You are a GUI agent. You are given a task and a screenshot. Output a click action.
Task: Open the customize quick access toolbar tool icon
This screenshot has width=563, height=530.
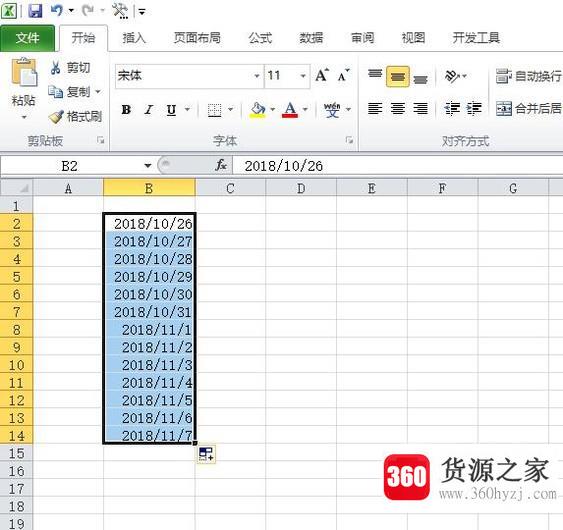coord(120,11)
